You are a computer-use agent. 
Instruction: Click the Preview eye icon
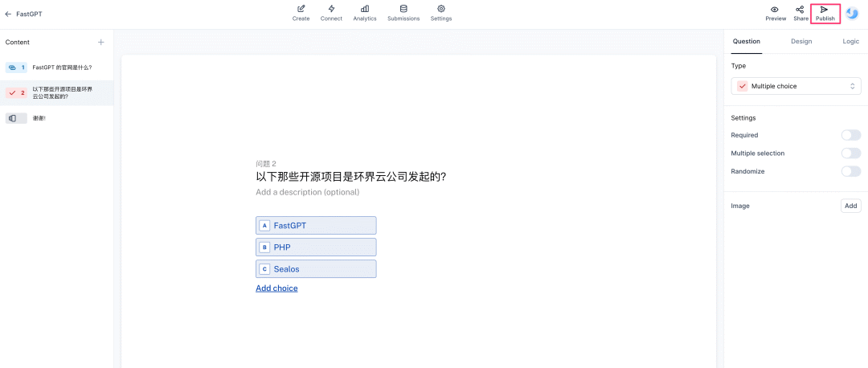click(775, 10)
